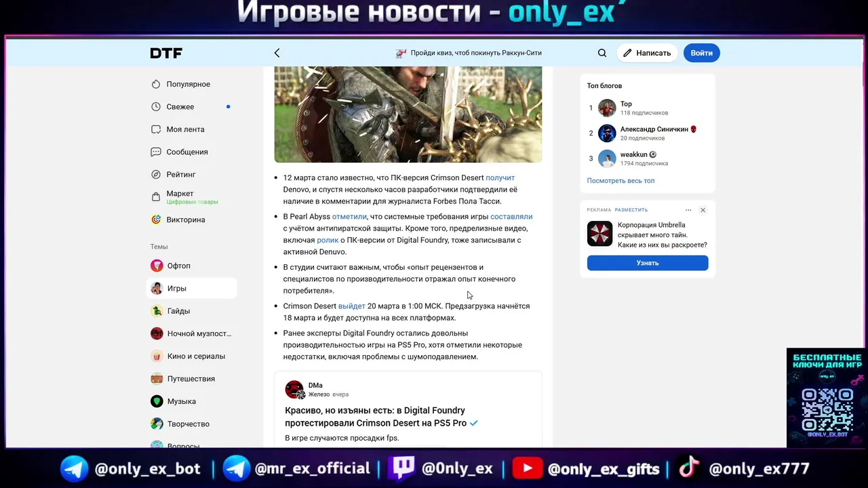
Task: Open the DMa author name link
Action: pyautogui.click(x=315, y=385)
